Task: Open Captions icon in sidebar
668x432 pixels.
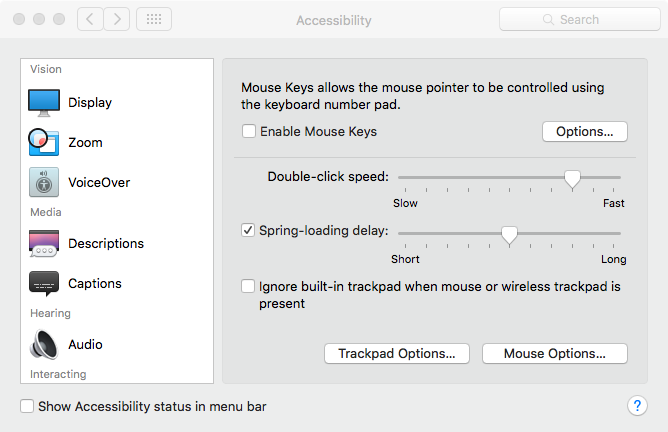Action: [x=44, y=283]
